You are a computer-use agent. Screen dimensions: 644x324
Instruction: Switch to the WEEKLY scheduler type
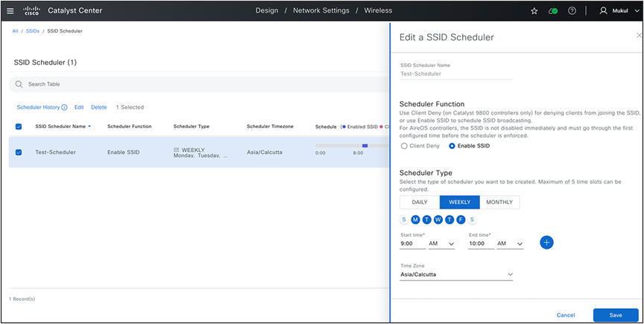pyautogui.click(x=460, y=202)
